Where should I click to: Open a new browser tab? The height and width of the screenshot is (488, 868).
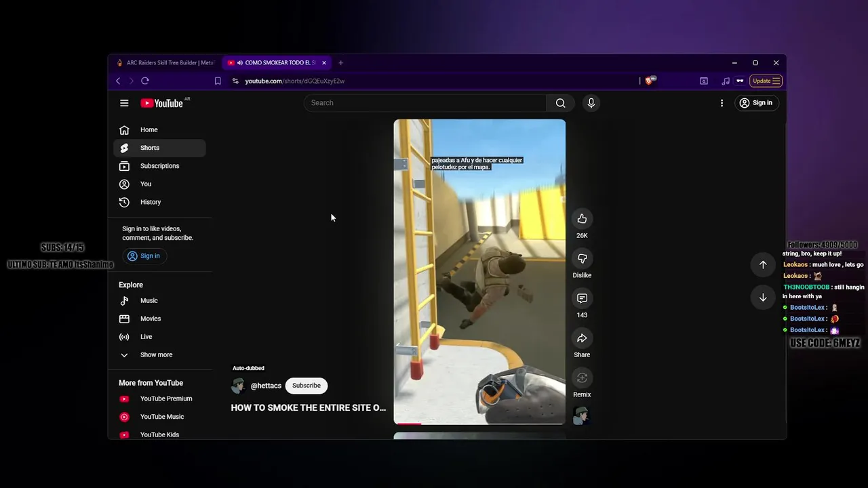(340, 62)
